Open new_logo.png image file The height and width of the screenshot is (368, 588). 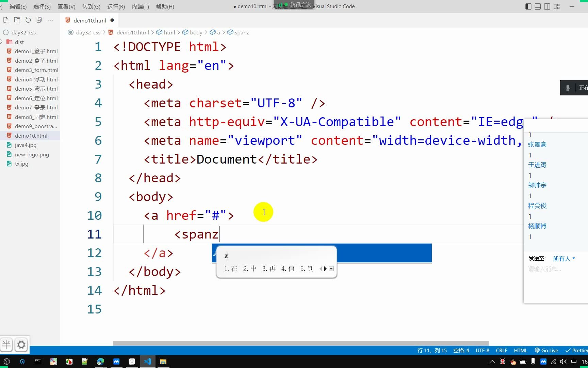click(x=32, y=154)
